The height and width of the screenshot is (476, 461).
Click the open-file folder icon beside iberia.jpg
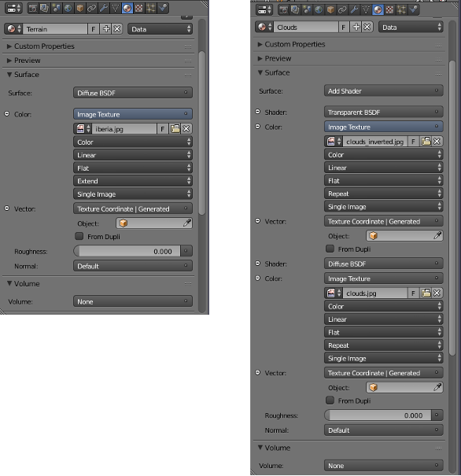(x=175, y=129)
